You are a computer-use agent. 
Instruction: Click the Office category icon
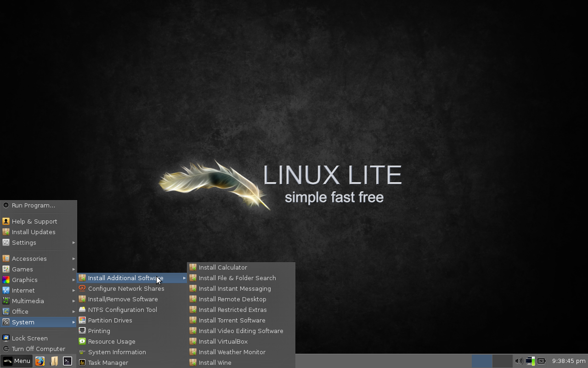click(6, 311)
